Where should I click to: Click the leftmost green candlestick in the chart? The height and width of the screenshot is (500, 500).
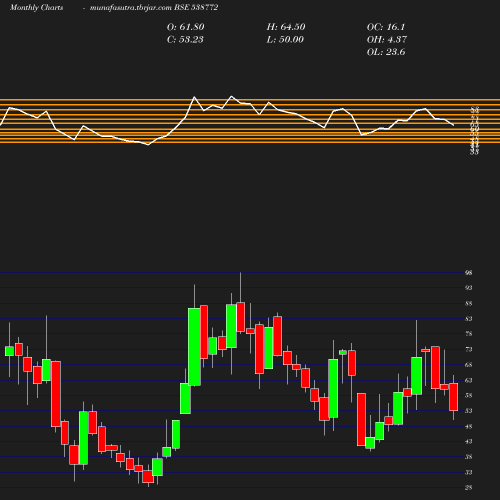point(9,351)
